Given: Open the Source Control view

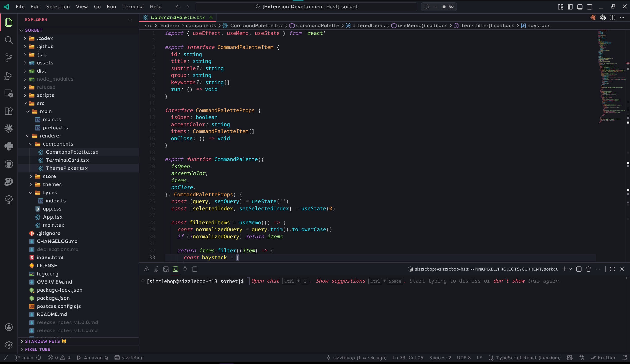Looking at the screenshot, I should point(9,58).
